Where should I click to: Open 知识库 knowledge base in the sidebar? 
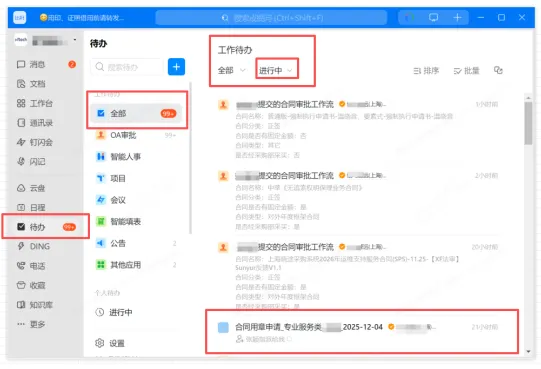45,305
